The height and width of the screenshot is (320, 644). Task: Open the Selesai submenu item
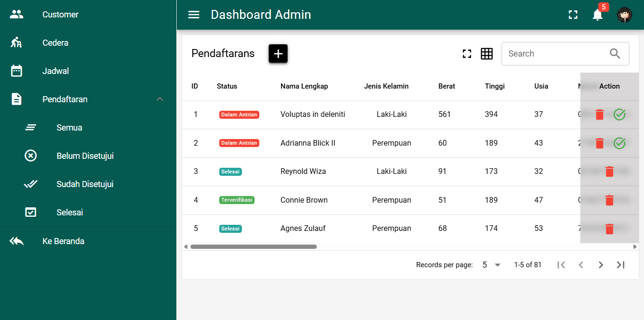coord(88,213)
